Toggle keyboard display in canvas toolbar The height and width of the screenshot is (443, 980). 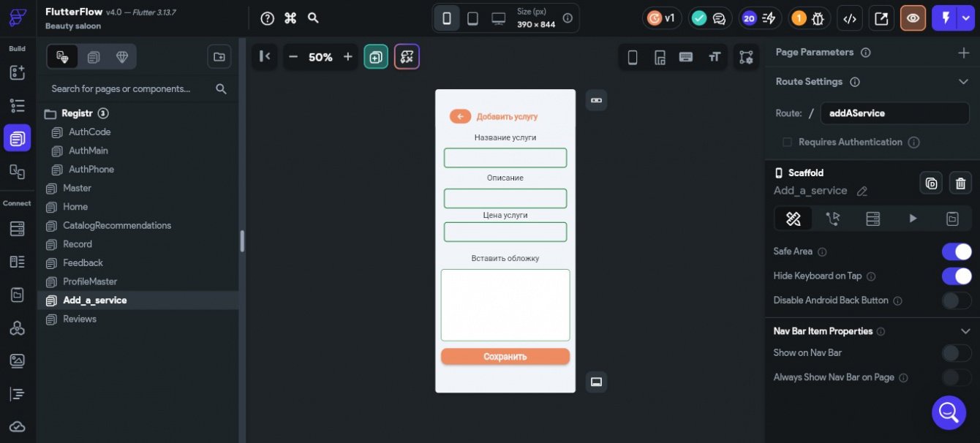tap(686, 57)
